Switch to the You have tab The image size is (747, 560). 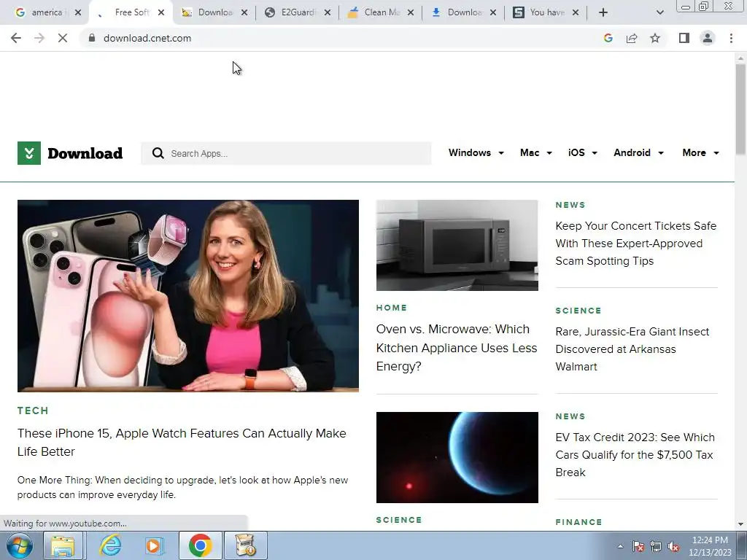click(x=546, y=12)
